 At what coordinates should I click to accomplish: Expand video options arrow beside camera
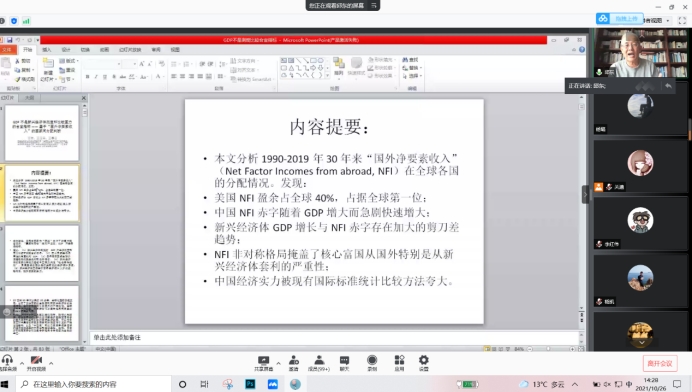coord(51,363)
